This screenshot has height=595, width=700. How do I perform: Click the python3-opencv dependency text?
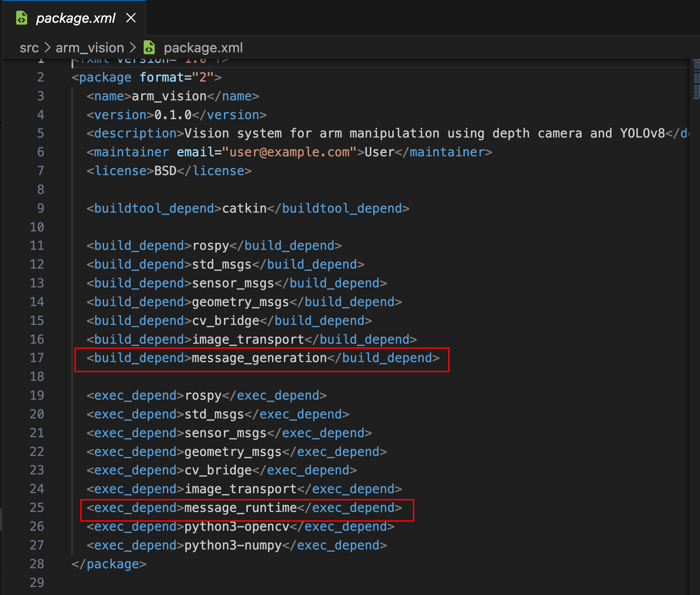tap(237, 526)
